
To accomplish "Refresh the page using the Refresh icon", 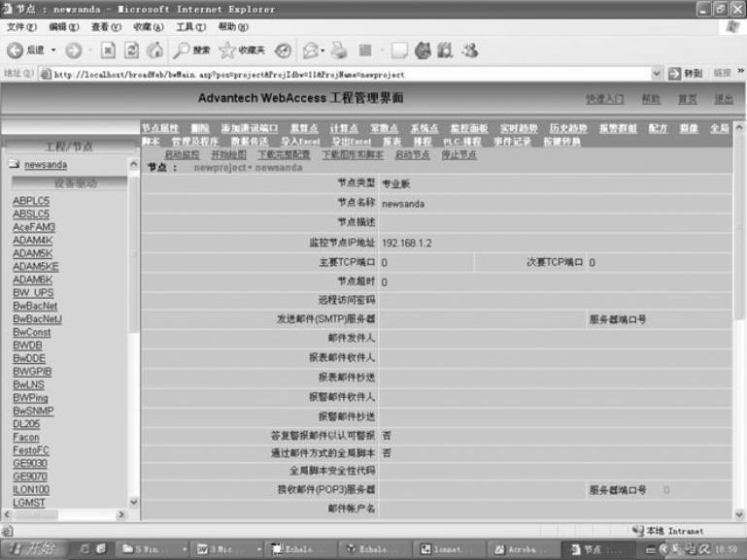I will point(131,49).
